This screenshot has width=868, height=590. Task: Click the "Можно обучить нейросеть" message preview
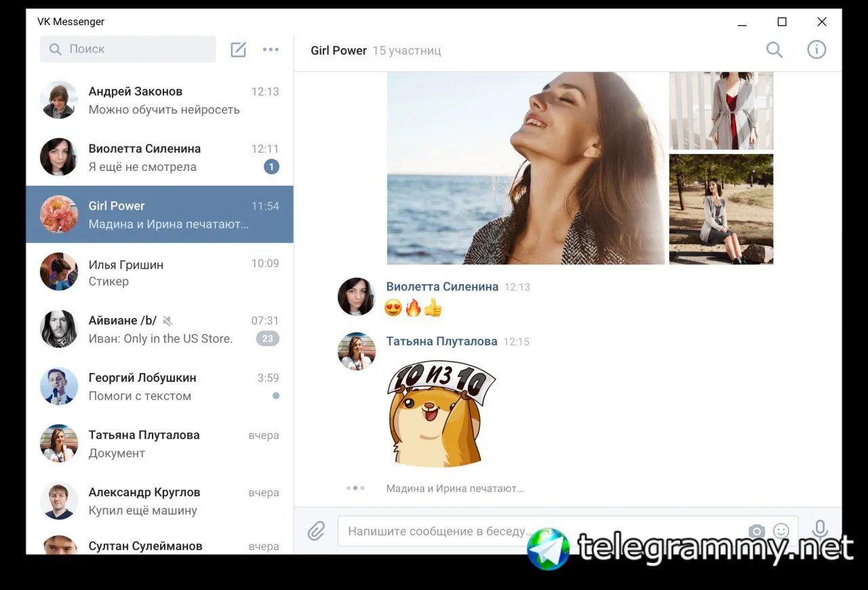coord(164,110)
